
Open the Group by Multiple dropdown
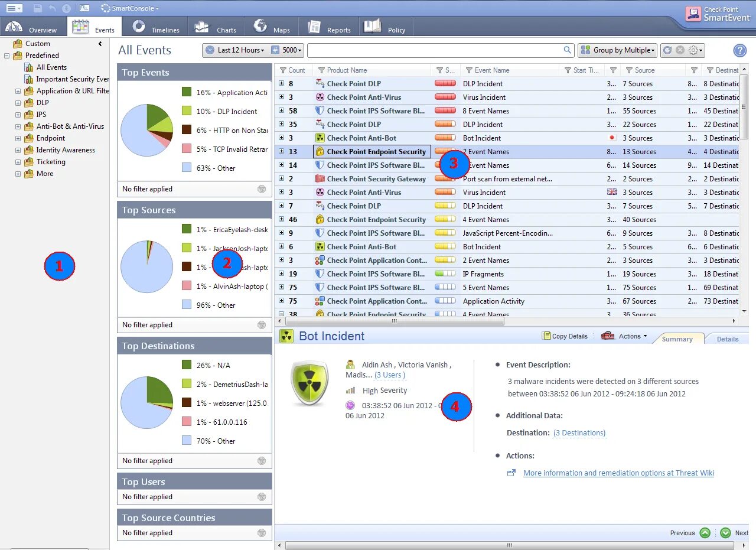pos(618,50)
